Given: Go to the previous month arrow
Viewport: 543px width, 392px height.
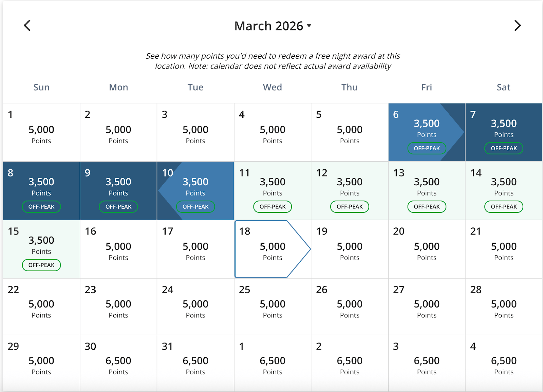Looking at the screenshot, I should [27, 25].
